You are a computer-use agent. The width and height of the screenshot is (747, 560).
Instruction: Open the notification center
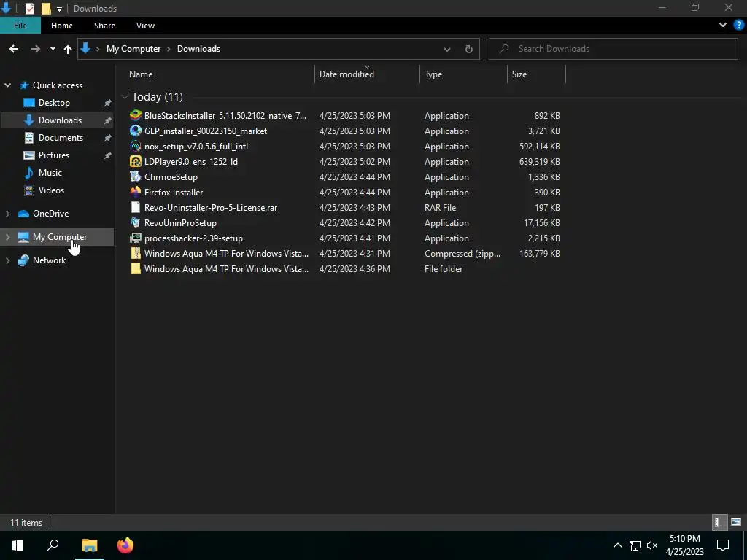coord(723,545)
